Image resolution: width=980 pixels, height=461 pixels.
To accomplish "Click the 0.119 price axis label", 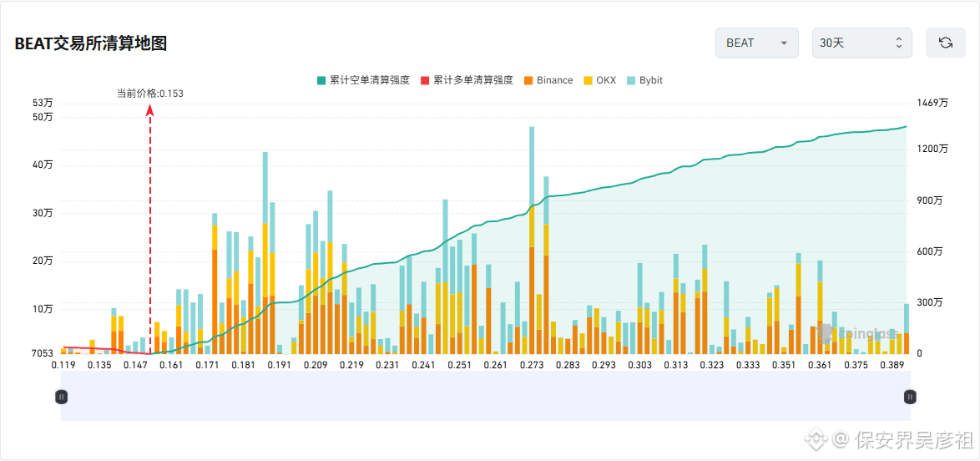I will point(62,365).
